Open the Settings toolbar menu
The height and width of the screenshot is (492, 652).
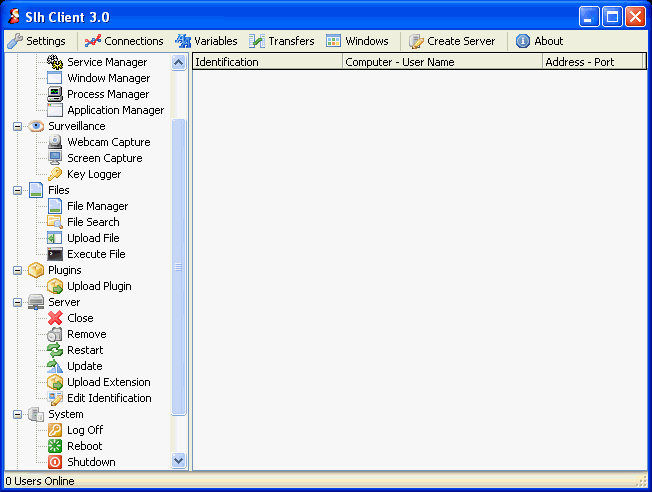(x=37, y=41)
